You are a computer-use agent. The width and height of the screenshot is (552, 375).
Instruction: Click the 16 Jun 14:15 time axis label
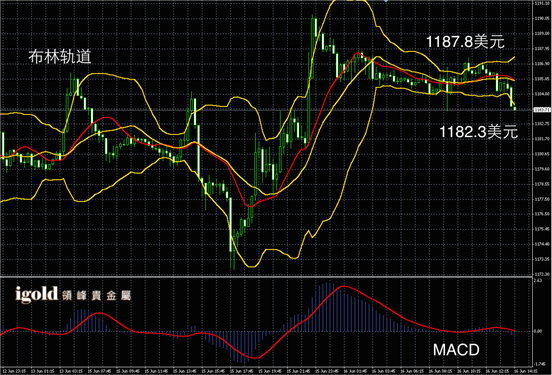point(526,371)
